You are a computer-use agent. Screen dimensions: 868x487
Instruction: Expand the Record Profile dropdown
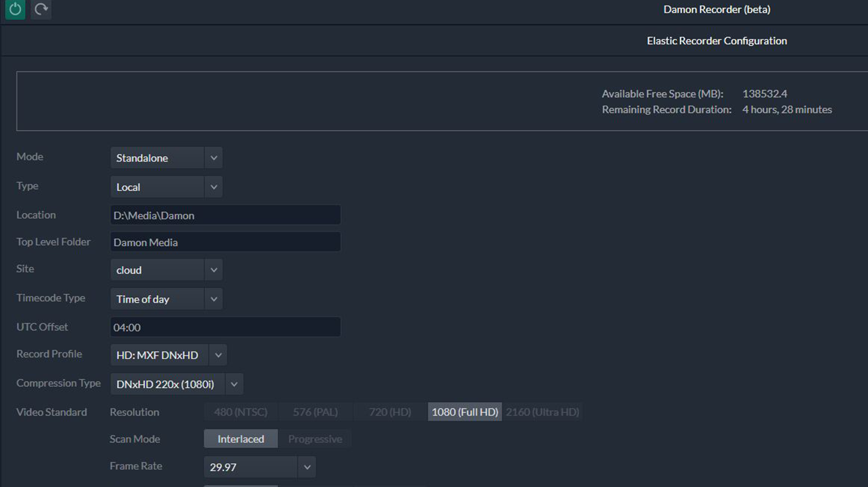(x=168, y=355)
